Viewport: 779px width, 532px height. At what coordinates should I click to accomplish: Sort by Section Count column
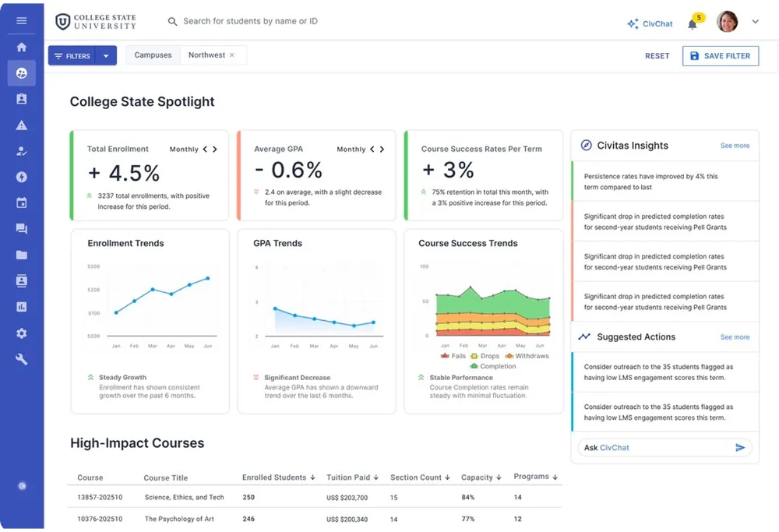click(x=420, y=477)
